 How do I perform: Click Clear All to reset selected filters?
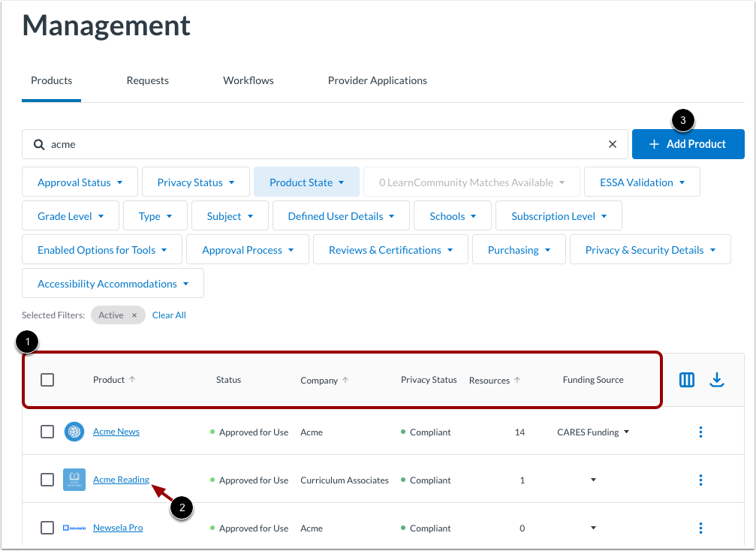tap(168, 315)
